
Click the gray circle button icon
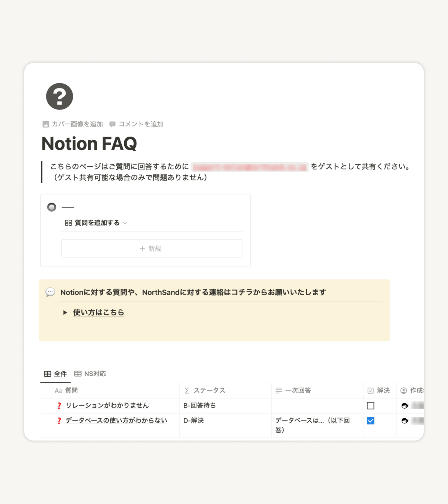(52, 207)
